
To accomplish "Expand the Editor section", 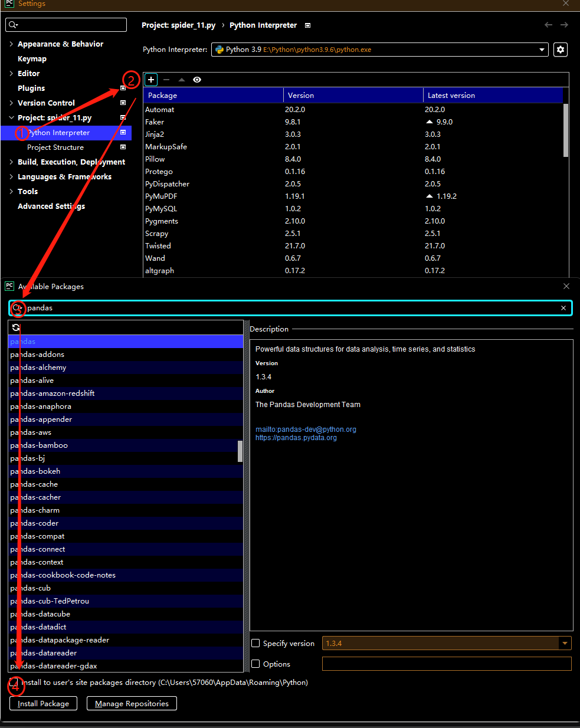I will pyautogui.click(x=11, y=73).
